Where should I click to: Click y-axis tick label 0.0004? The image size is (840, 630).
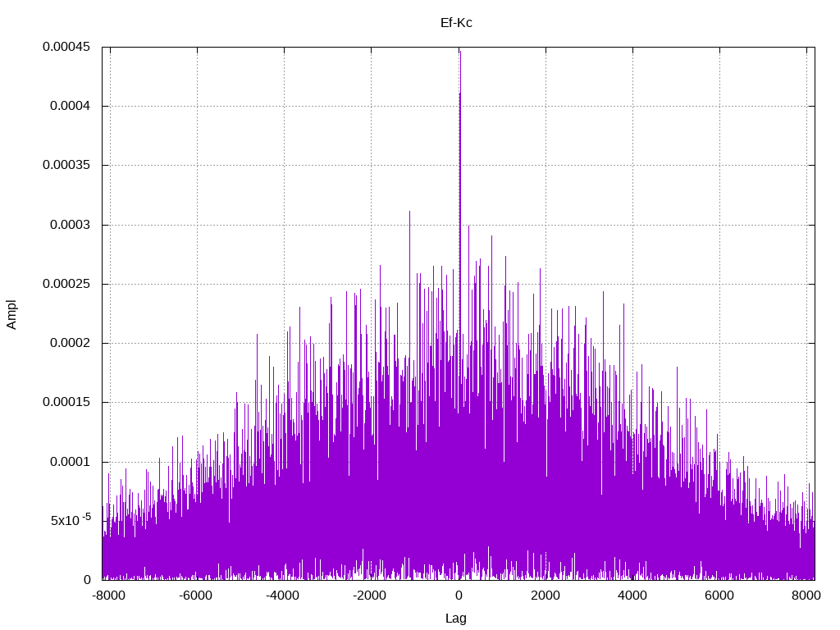[x=71, y=106]
